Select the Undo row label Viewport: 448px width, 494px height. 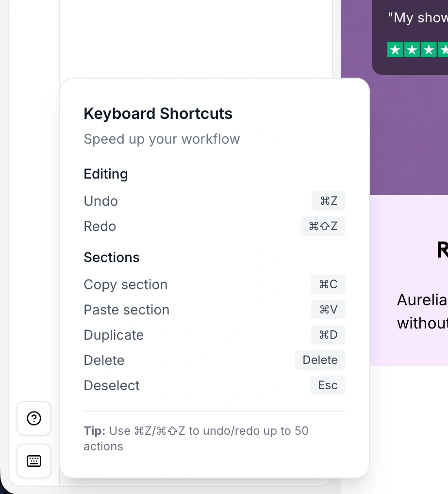pyautogui.click(x=101, y=201)
